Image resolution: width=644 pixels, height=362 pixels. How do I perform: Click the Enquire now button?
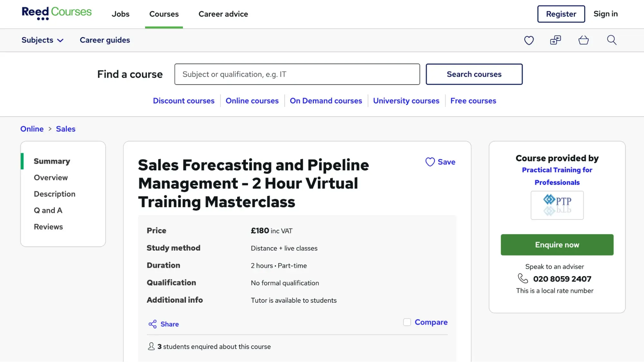557,245
